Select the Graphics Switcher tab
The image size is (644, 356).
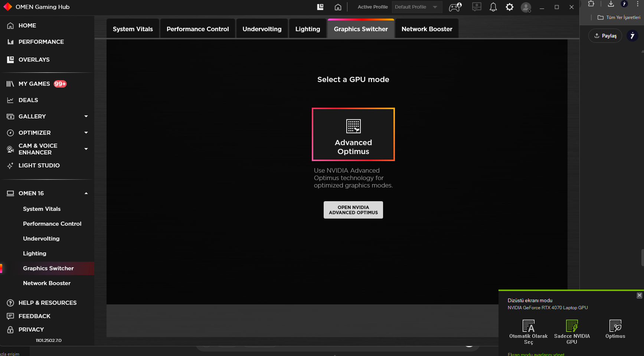[x=361, y=29]
